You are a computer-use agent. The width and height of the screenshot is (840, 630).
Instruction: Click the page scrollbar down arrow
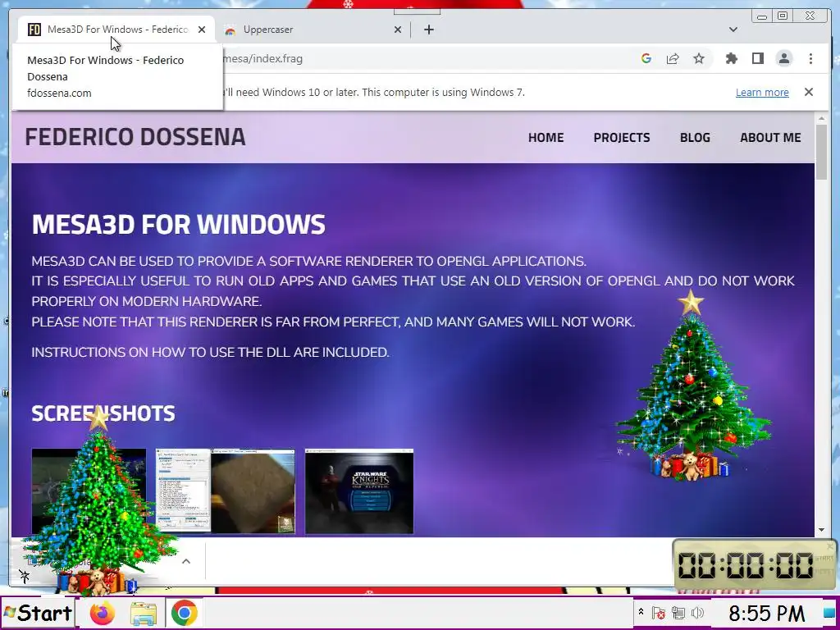point(821,530)
